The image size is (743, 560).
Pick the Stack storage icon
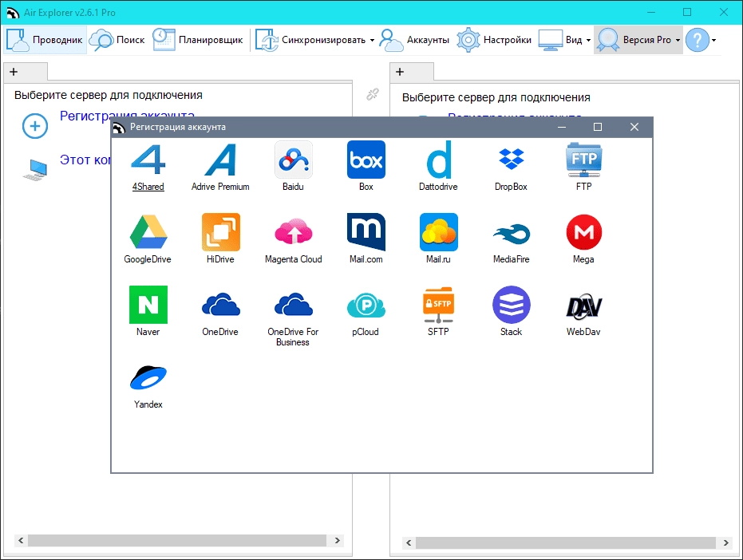[x=512, y=305]
